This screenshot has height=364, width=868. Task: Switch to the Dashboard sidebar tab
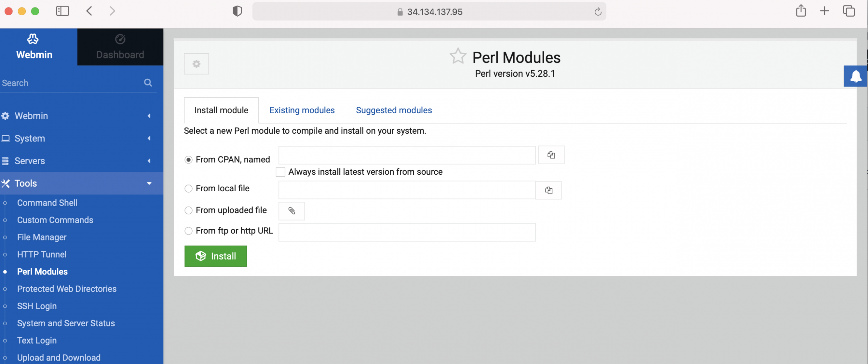120,47
